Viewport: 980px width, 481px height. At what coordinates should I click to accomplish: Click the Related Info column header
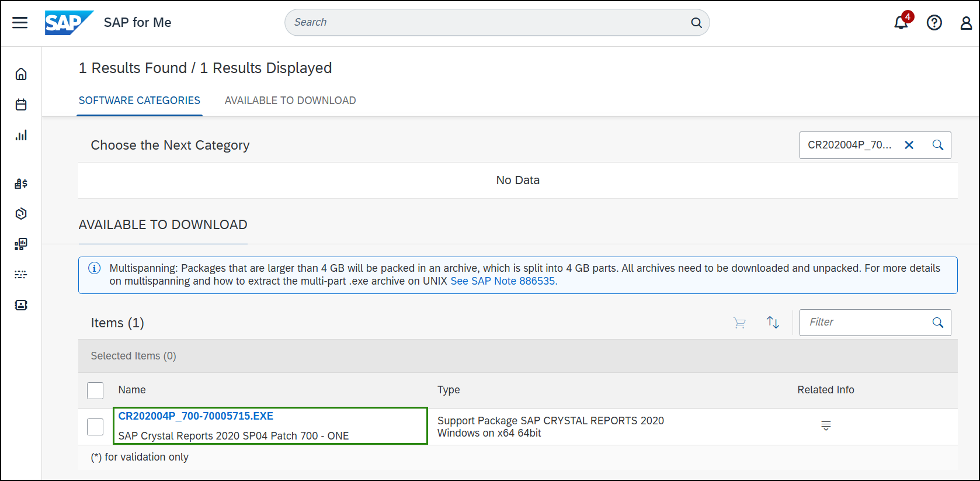pyautogui.click(x=826, y=390)
